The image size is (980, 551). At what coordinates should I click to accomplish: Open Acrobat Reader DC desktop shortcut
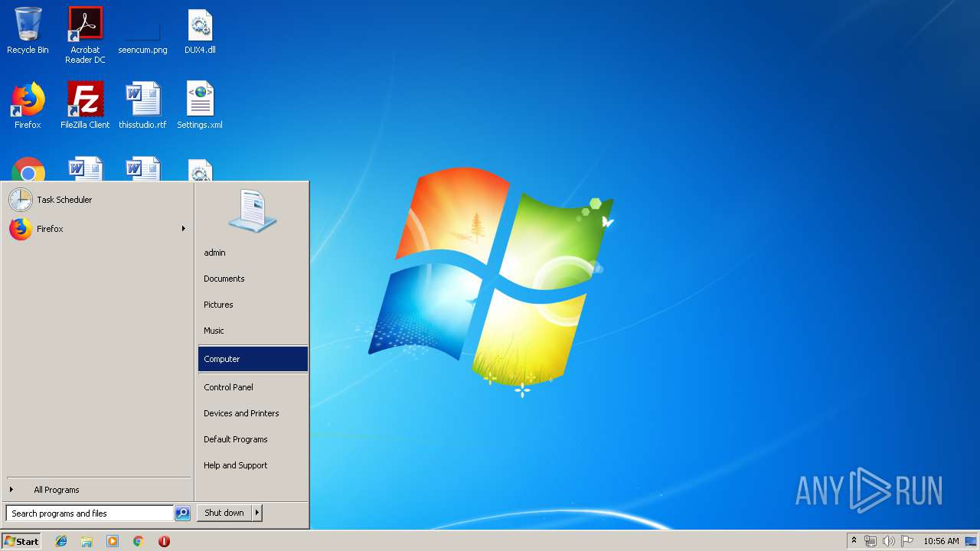(x=85, y=34)
